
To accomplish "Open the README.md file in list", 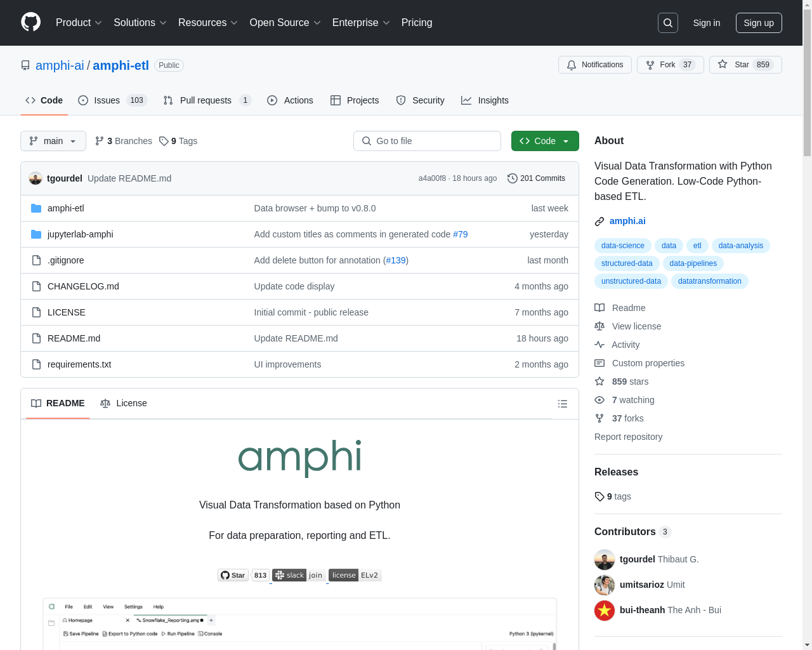I will 74,338.
